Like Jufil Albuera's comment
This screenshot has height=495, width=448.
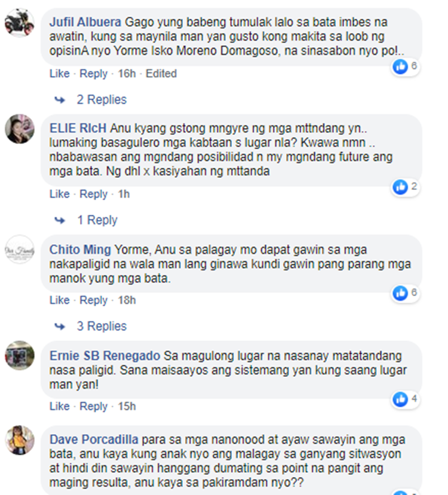click(x=59, y=73)
